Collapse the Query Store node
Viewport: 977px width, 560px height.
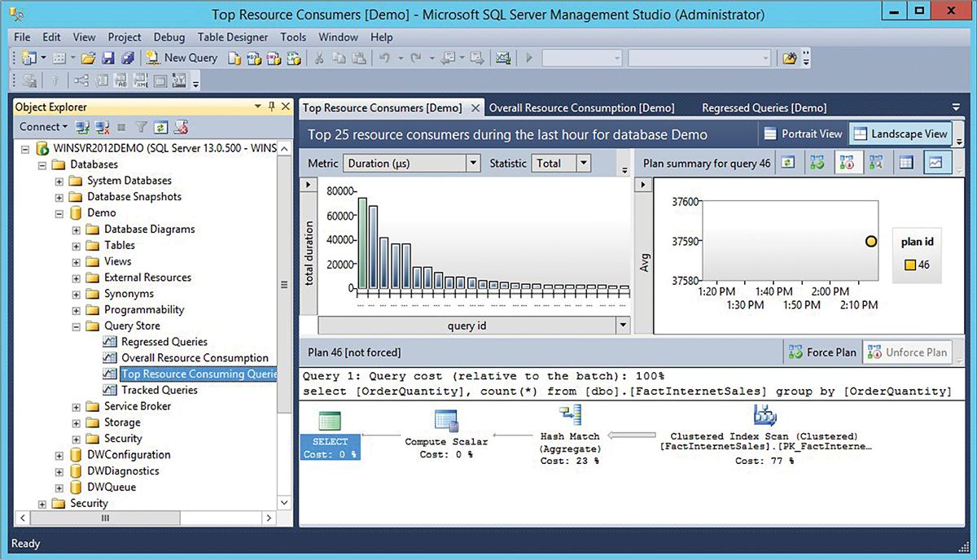pyautogui.click(x=77, y=326)
